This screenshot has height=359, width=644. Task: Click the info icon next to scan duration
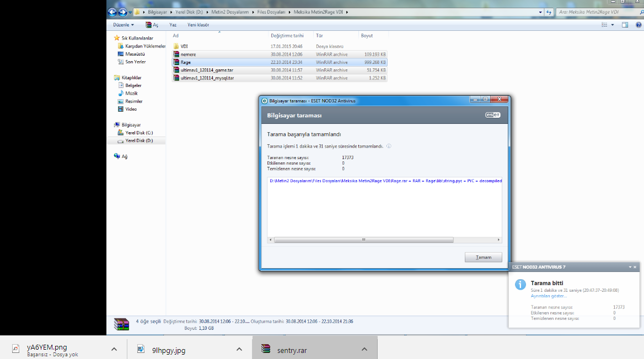(389, 146)
